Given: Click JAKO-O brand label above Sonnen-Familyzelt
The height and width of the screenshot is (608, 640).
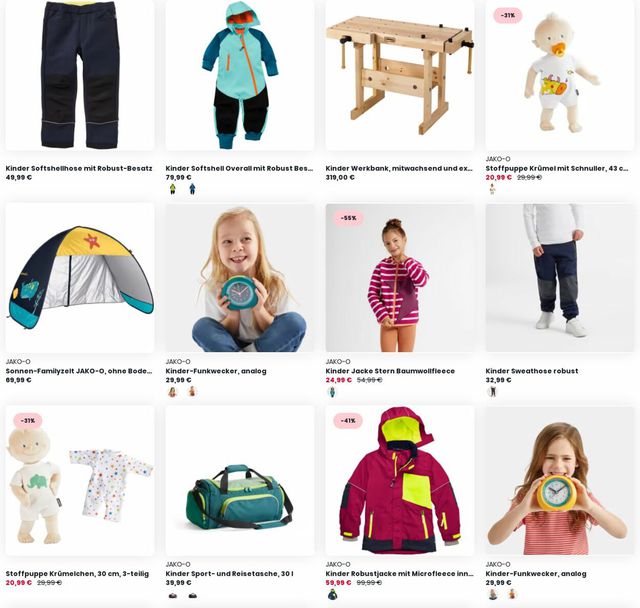Looking at the screenshot, I should (18, 362).
